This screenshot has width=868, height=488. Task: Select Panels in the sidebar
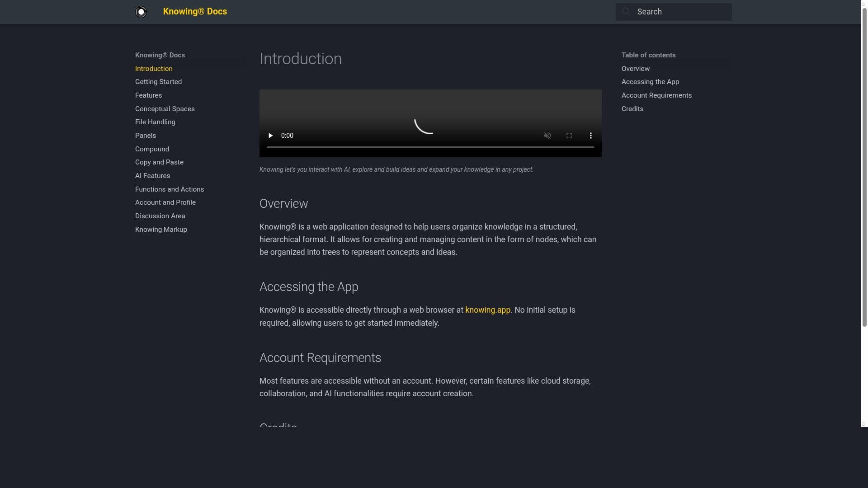[146, 136]
